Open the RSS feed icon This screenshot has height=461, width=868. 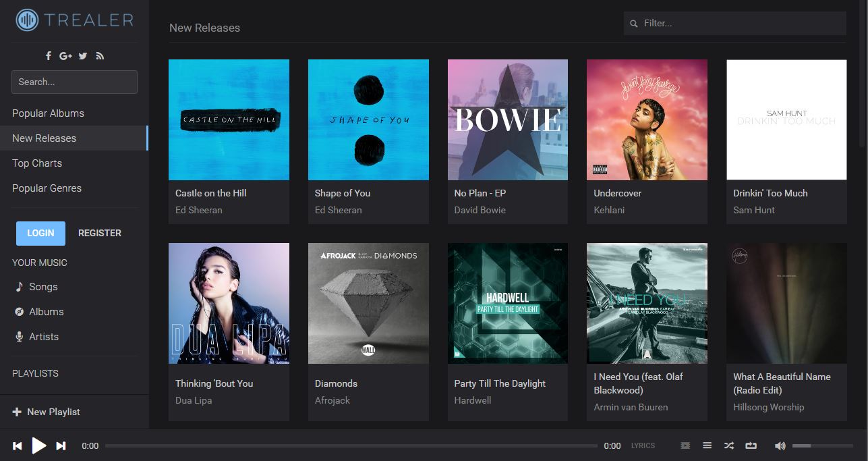coord(100,56)
